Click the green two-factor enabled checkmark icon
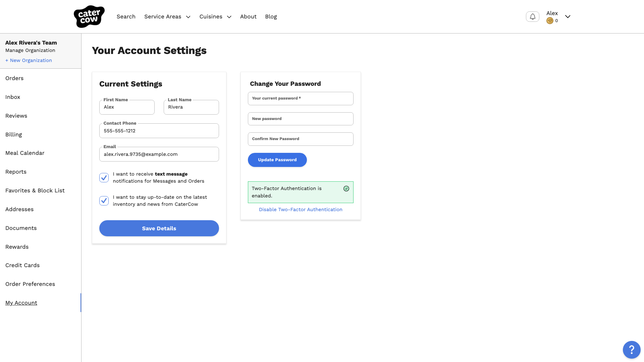Screen dimensions: 644x362 pyautogui.click(x=346, y=189)
